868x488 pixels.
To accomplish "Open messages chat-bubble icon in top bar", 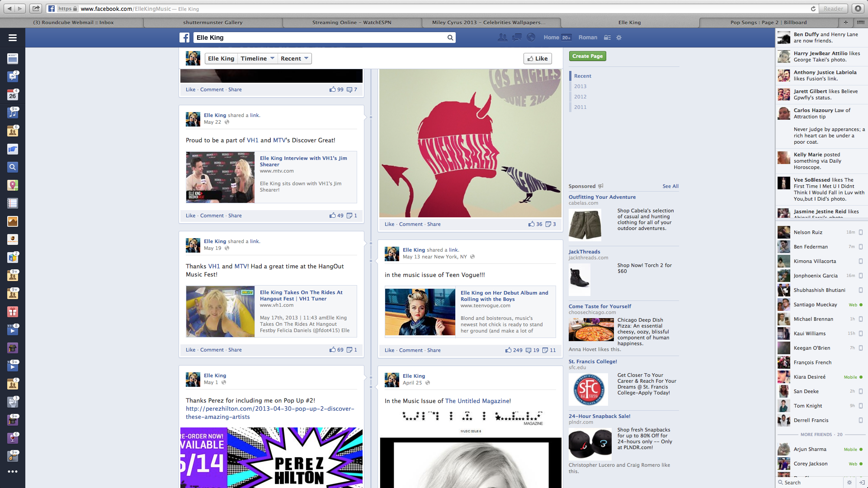I will tap(517, 38).
